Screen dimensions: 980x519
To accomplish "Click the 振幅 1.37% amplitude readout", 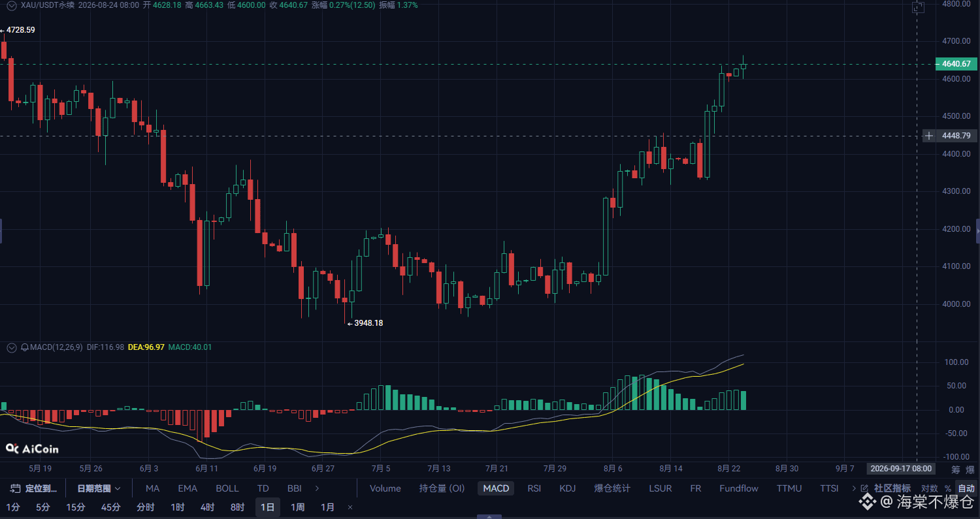I will point(399,5).
